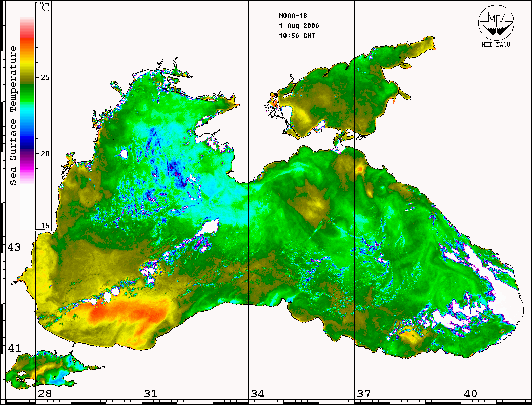The width and height of the screenshot is (532, 405).
Task: Click longitude label 28
Action: tap(45, 394)
